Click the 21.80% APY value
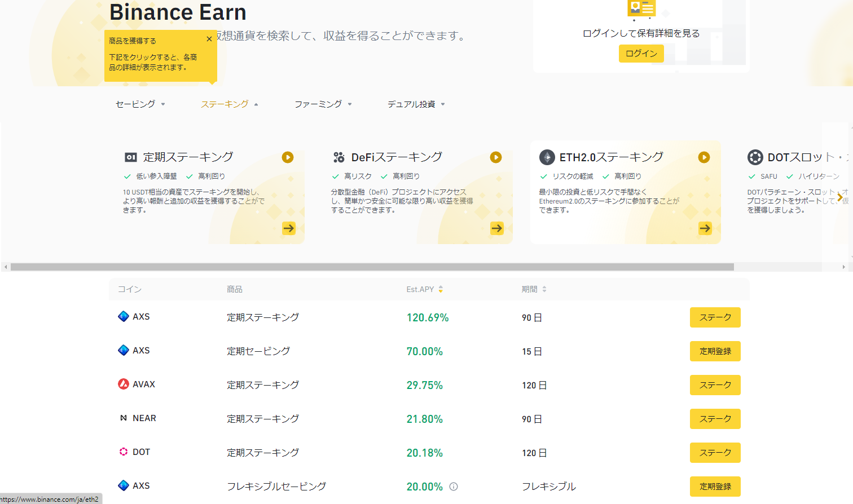This screenshot has height=504, width=853. coord(425,419)
